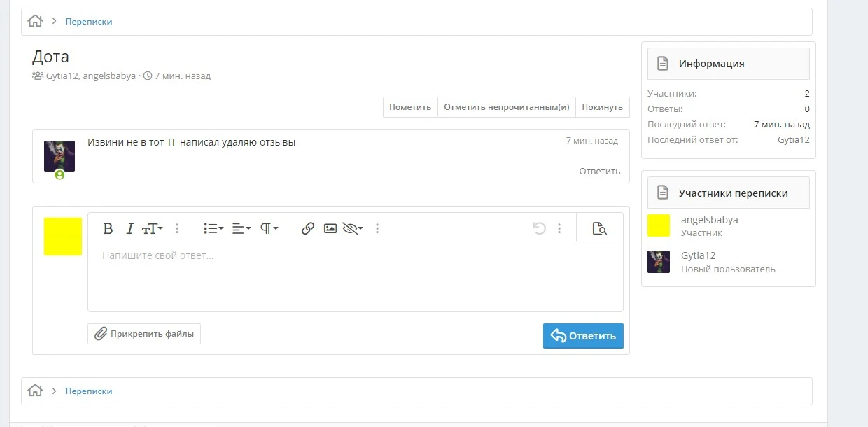Click Gytia12 Joker avatar in participants
Image resolution: width=868 pixels, height=427 pixels.
tap(659, 262)
